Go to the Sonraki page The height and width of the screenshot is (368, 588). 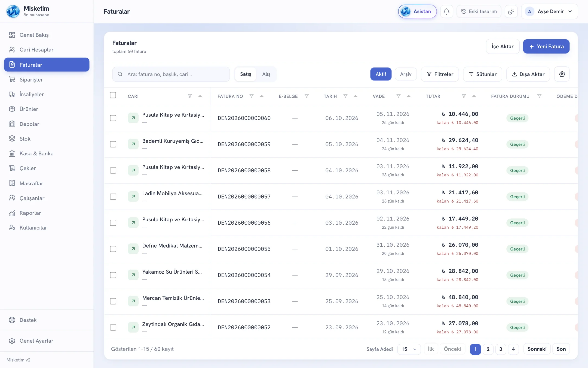click(x=537, y=349)
